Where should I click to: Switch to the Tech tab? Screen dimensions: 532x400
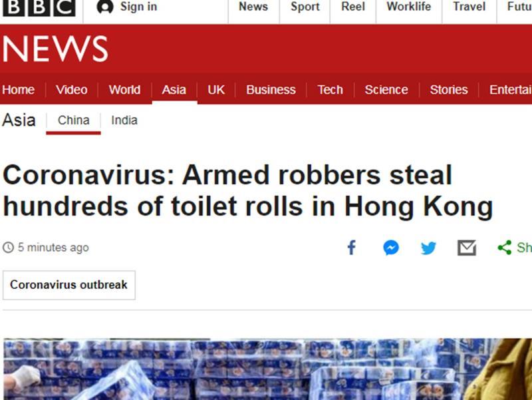330,90
